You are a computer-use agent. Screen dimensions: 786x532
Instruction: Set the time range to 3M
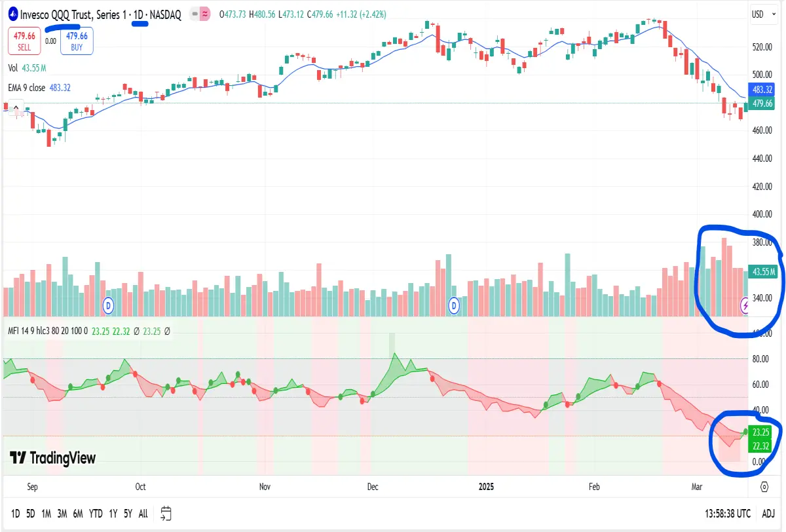click(x=62, y=514)
